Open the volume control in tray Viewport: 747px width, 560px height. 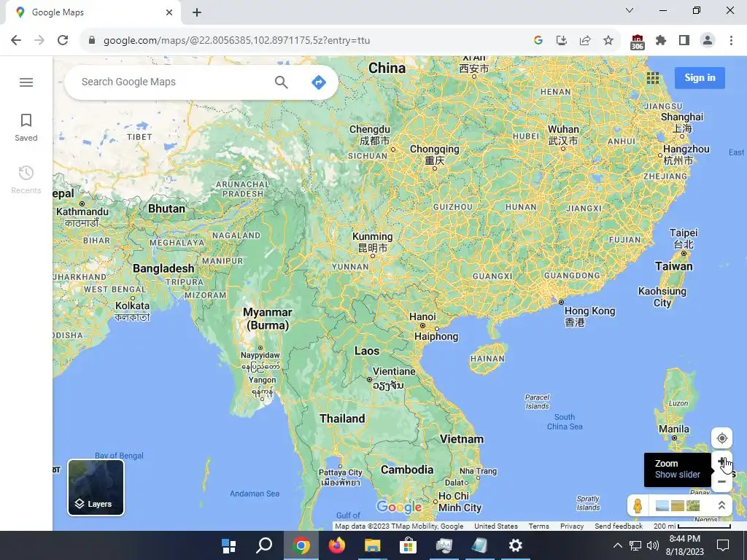tap(653, 545)
